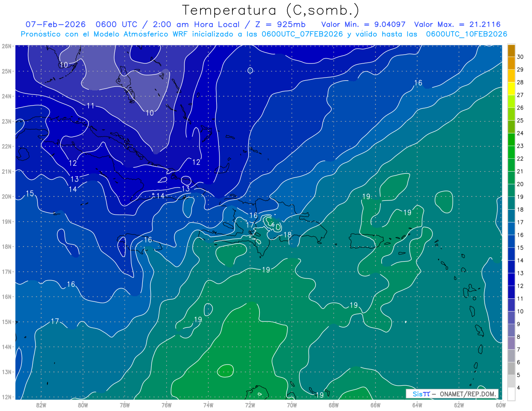Click the '18N' latitude axis label

7,247
